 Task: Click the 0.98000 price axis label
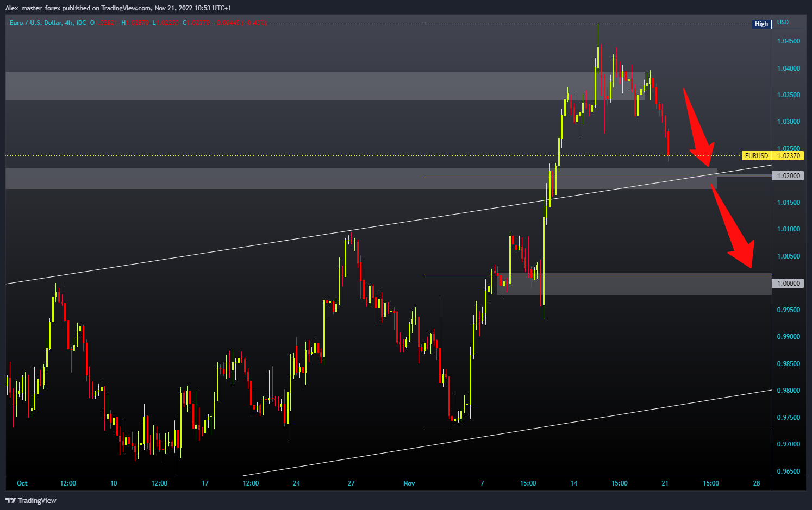coord(788,391)
